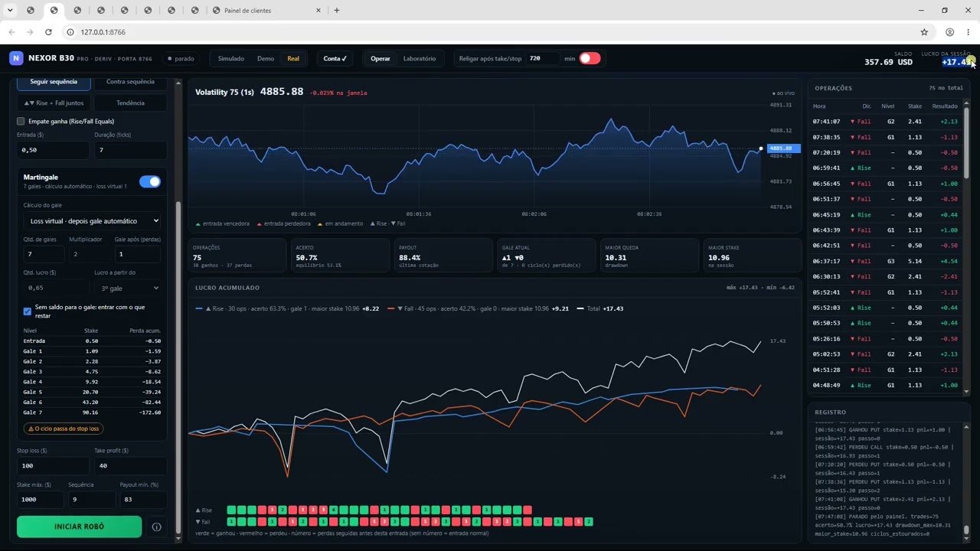The height and width of the screenshot is (551, 980).
Task: Click the Duração (ticks) input field
Action: tap(130, 150)
